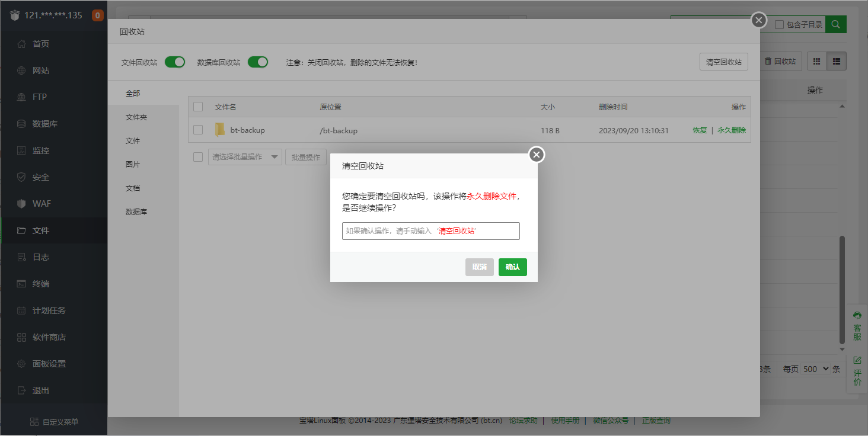Disable the 数据库回收站 toggle

click(x=258, y=61)
